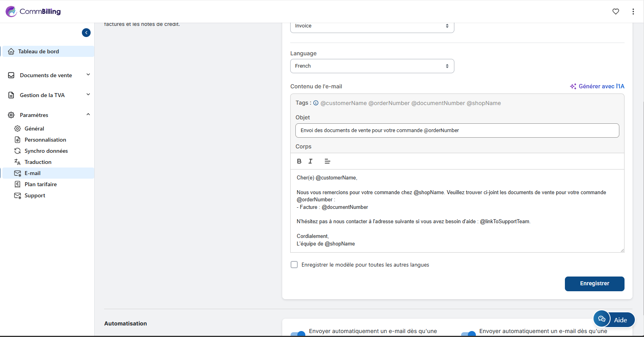This screenshot has width=644, height=337.
Task: Go to Plan tarifaire page
Action: [41, 184]
